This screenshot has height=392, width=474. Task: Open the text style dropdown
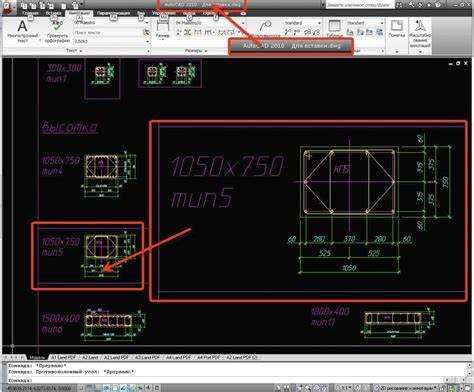pos(110,23)
